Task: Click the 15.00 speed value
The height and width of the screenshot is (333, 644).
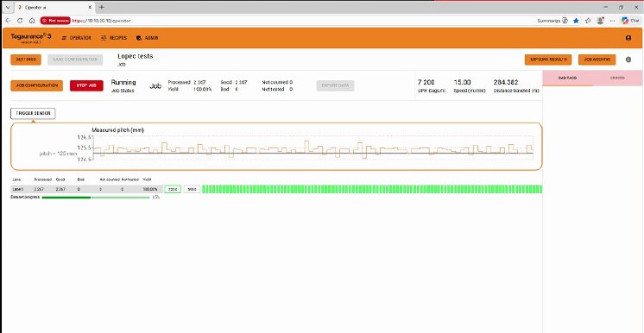Action: (462, 83)
